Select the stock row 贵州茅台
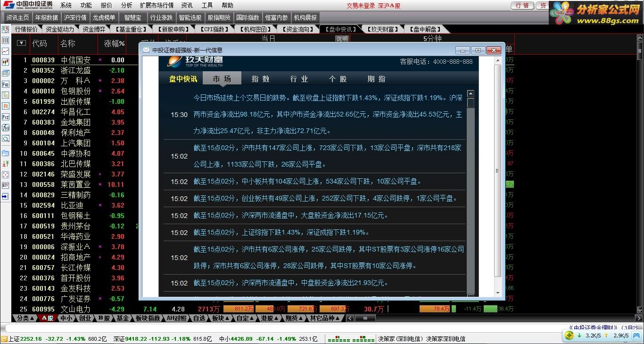This screenshot has height=344, width=644. coord(75,226)
